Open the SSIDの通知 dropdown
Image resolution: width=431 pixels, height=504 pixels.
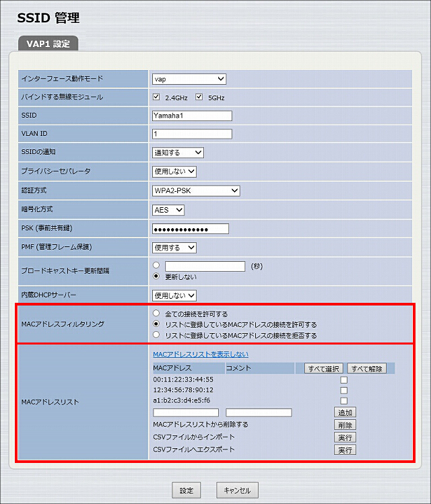pyautogui.click(x=178, y=153)
